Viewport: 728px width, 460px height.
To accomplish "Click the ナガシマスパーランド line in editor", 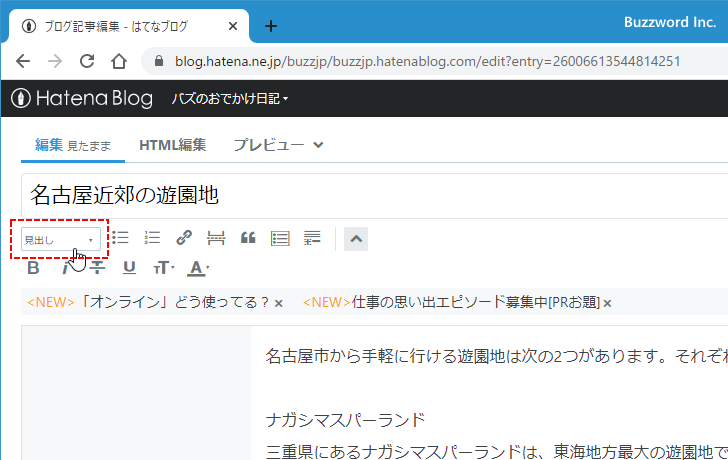I will (345, 420).
